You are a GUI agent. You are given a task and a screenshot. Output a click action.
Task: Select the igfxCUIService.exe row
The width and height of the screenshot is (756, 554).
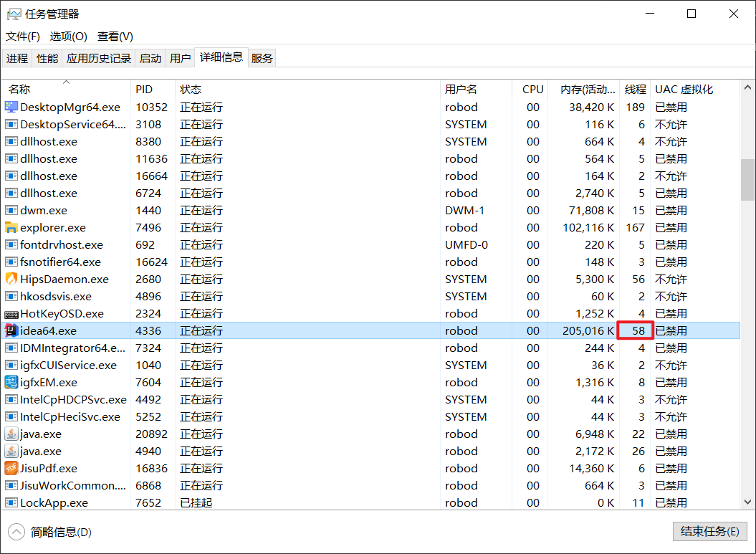(x=371, y=366)
